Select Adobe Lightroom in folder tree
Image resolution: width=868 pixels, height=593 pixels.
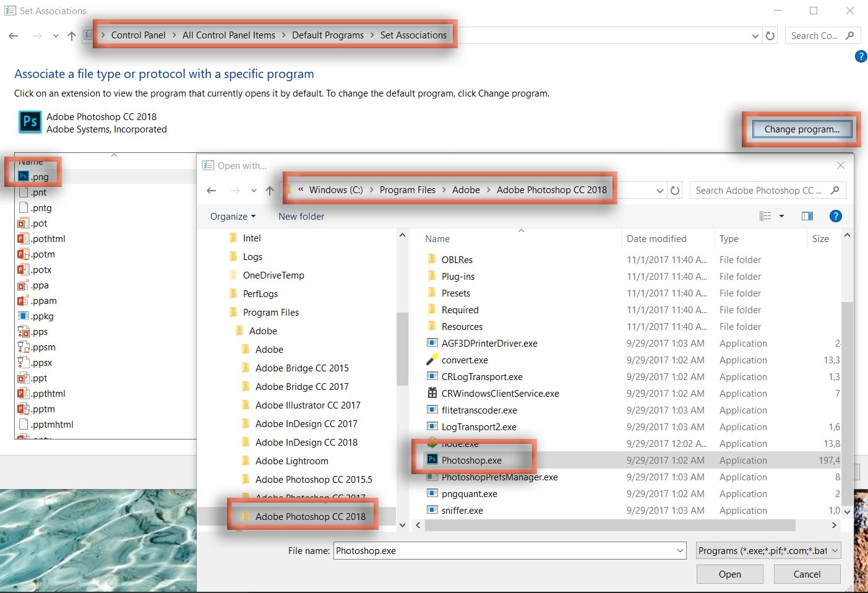click(x=291, y=461)
